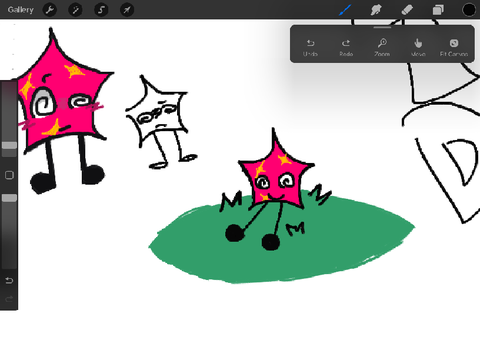Open the Adjustments magic wand menu
The image size is (480, 360).
(x=75, y=10)
